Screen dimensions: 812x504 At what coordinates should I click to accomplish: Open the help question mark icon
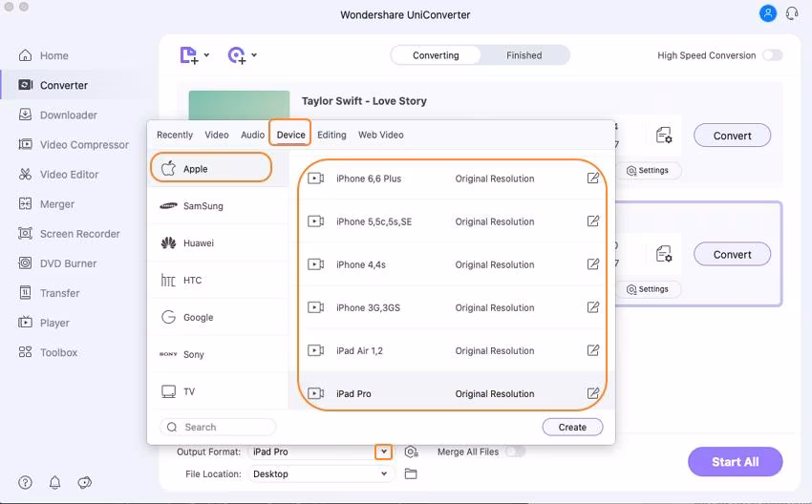tap(25, 482)
